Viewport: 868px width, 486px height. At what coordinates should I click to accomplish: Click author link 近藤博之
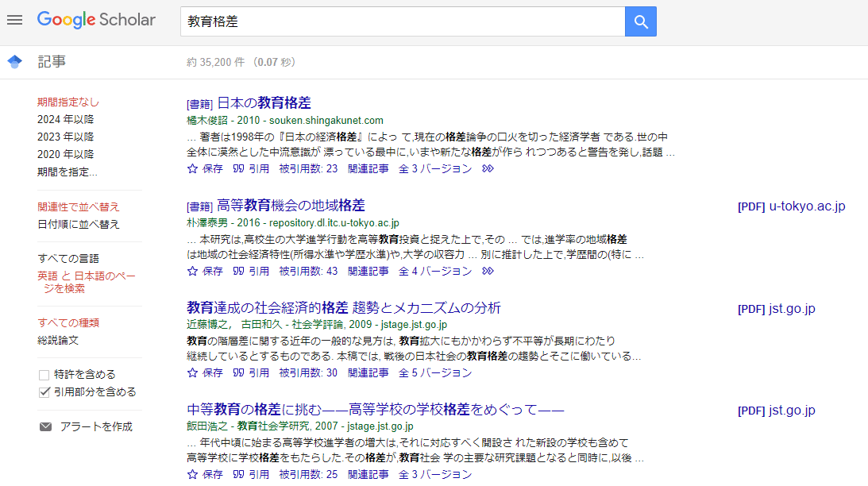(x=207, y=324)
